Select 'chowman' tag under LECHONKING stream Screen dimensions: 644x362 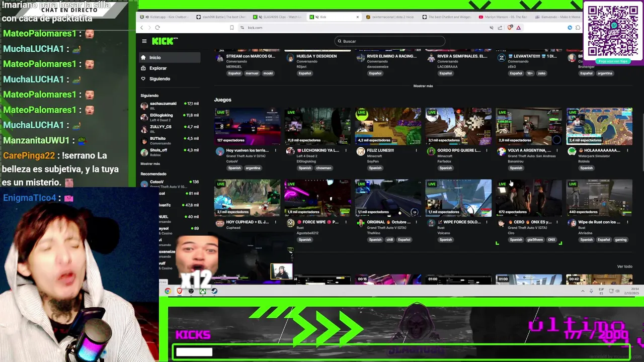pyautogui.click(x=324, y=168)
